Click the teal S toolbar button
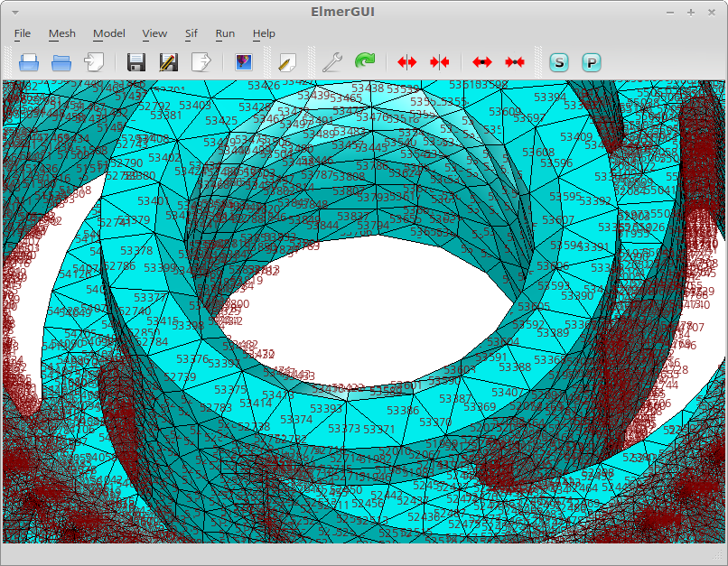The image size is (728, 566). pos(559,62)
